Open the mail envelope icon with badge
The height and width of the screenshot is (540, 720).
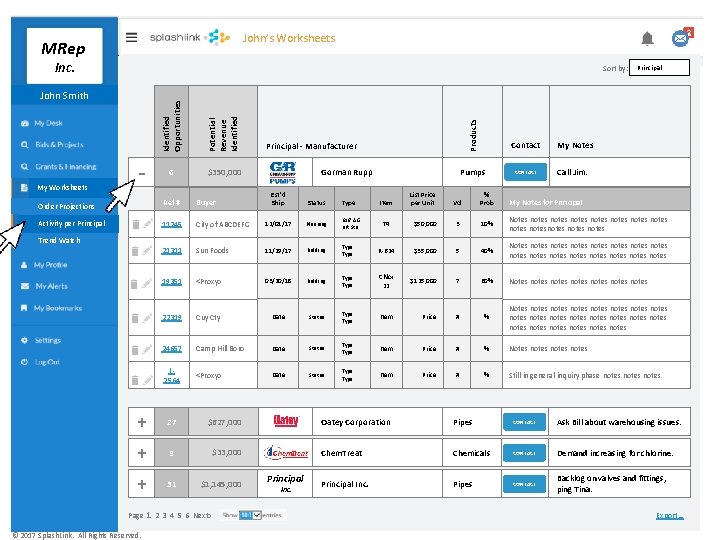pos(682,37)
